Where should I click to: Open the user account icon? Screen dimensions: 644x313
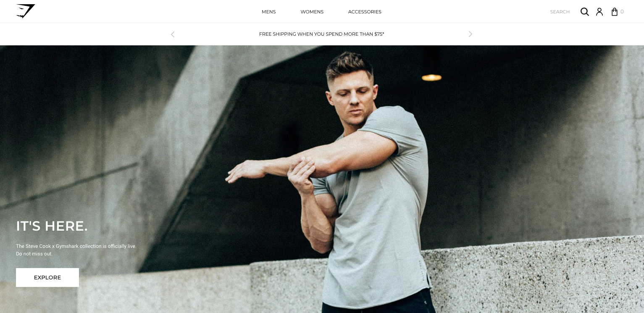tap(599, 12)
